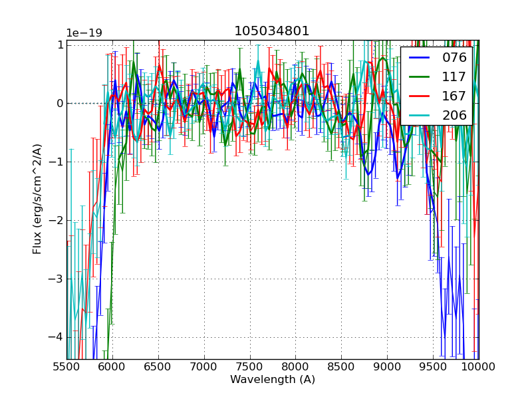Select the 167 legend label
Screen dimensions: 532x399
[x=454, y=96]
